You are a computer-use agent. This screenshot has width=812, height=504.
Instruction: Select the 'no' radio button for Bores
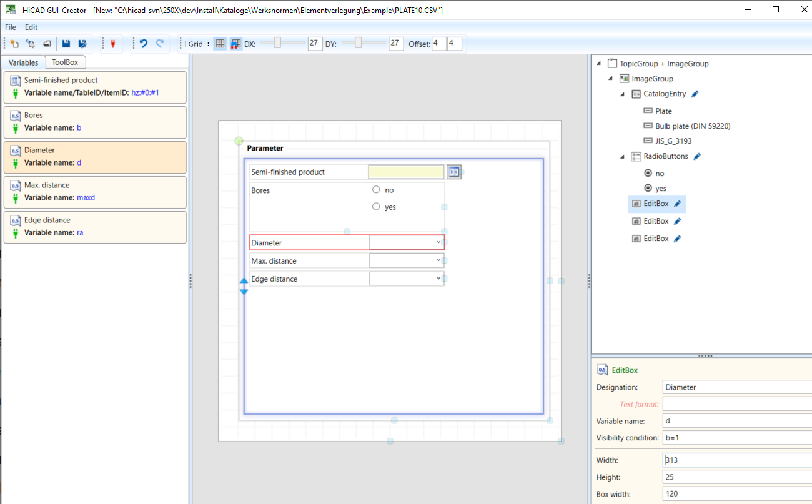coord(376,190)
